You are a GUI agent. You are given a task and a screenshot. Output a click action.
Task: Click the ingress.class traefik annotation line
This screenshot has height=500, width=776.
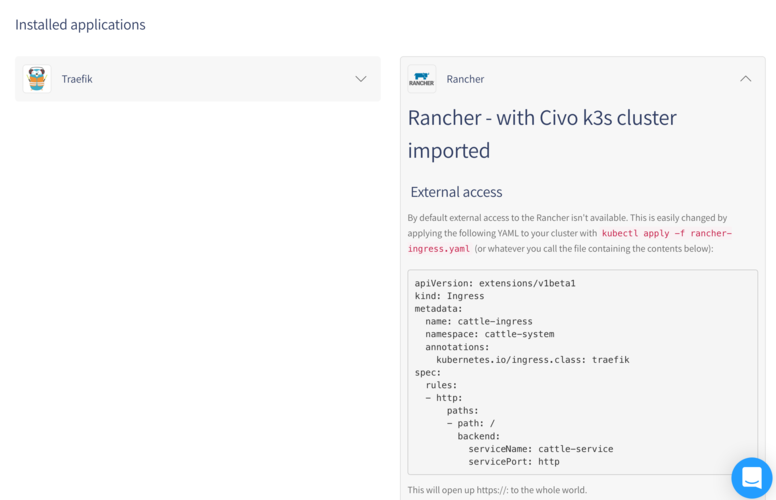pyautogui.click(x=533, y=360)
